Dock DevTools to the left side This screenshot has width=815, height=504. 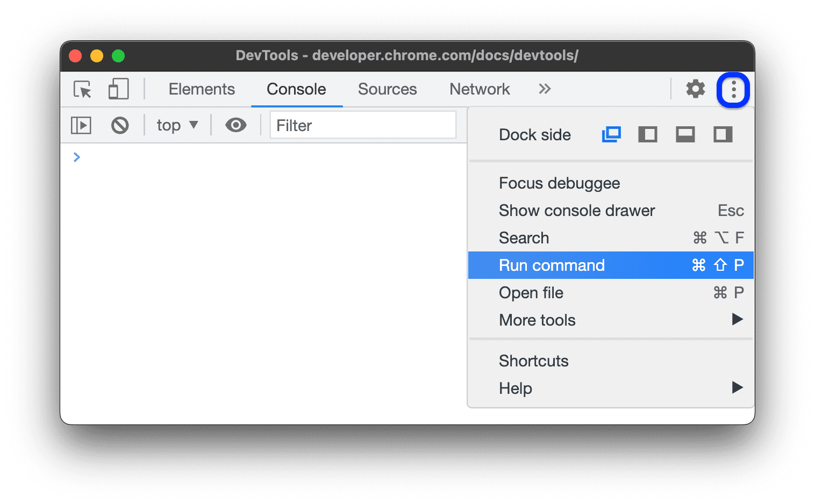pos(648,134)
